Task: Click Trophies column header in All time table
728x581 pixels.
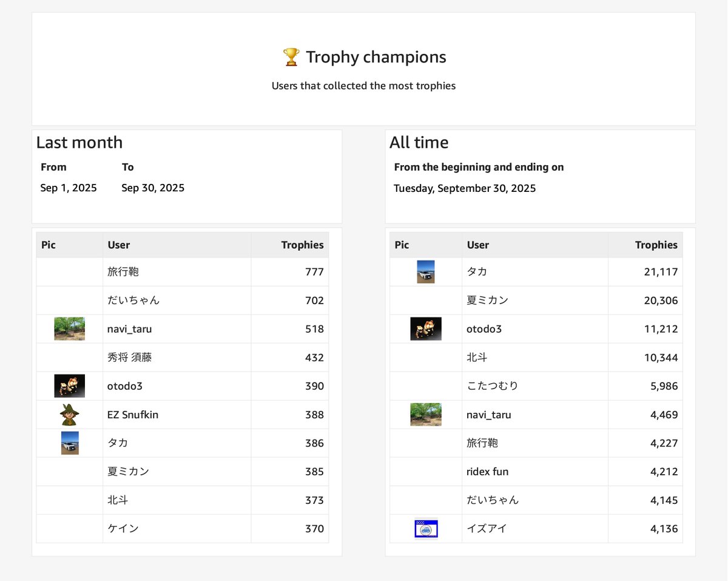Action: click(656, 245)
